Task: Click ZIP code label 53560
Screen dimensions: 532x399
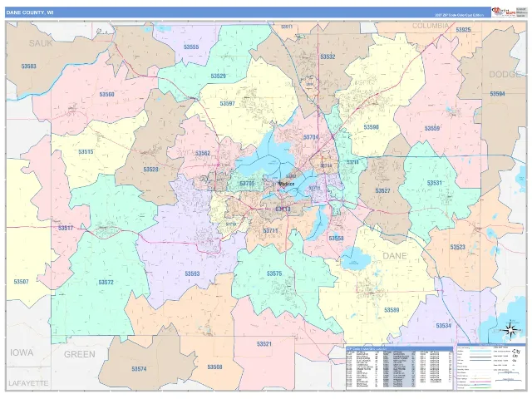Action: click(106, 94)
